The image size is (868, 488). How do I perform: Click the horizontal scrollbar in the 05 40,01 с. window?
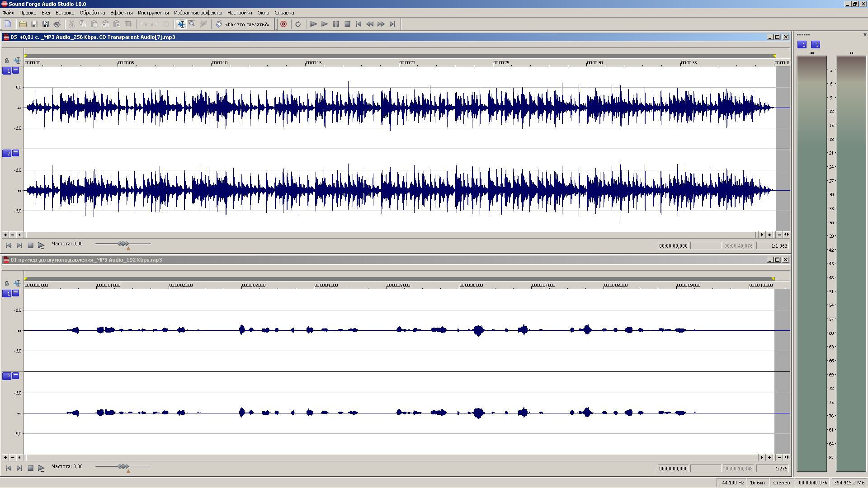point(391,235)
